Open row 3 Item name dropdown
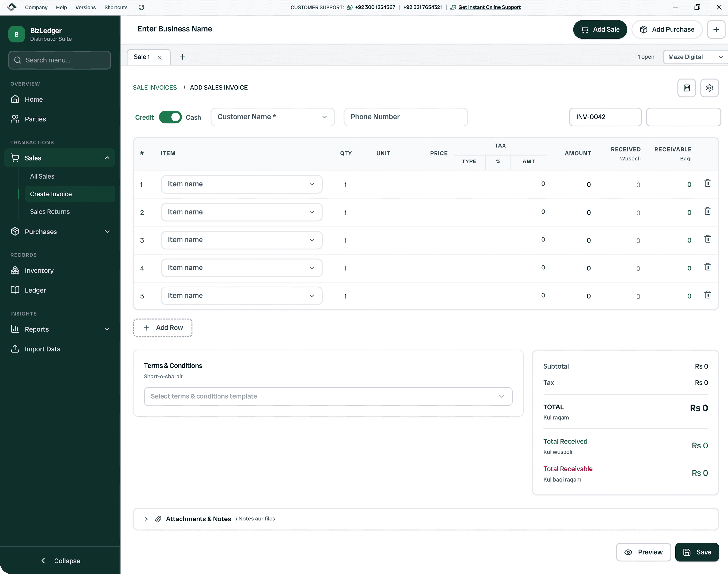 tap(241, 240)
